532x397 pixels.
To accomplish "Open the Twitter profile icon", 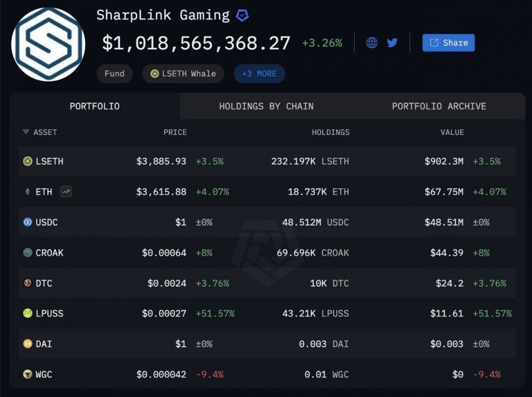I will coord(392,43).
